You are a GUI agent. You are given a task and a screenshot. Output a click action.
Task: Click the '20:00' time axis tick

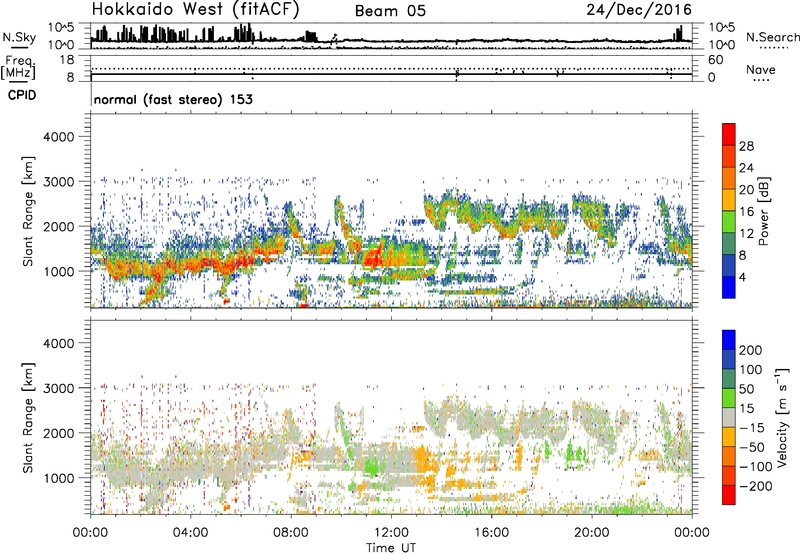591,533
